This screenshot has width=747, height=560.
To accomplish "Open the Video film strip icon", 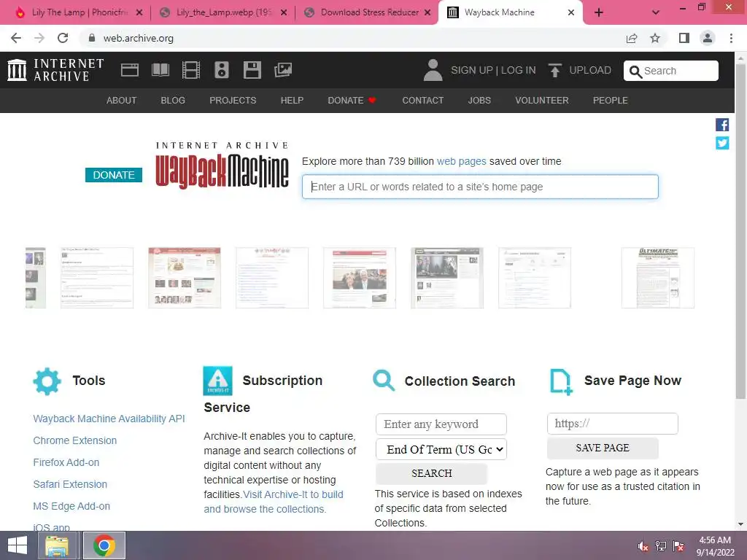I will [x=191, y=70].
